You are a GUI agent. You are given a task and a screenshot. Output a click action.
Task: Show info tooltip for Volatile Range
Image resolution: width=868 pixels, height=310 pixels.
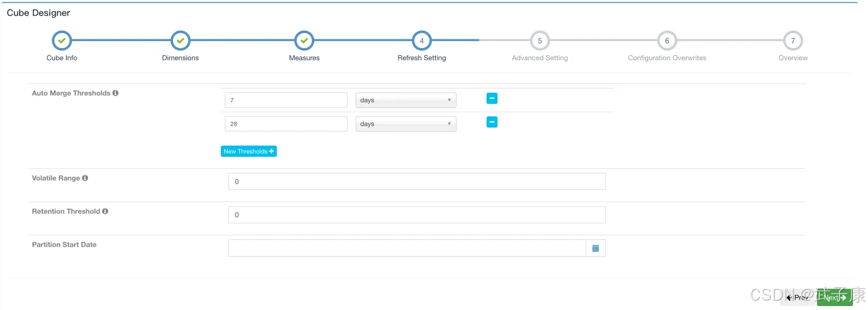click(x=85, y=178)
